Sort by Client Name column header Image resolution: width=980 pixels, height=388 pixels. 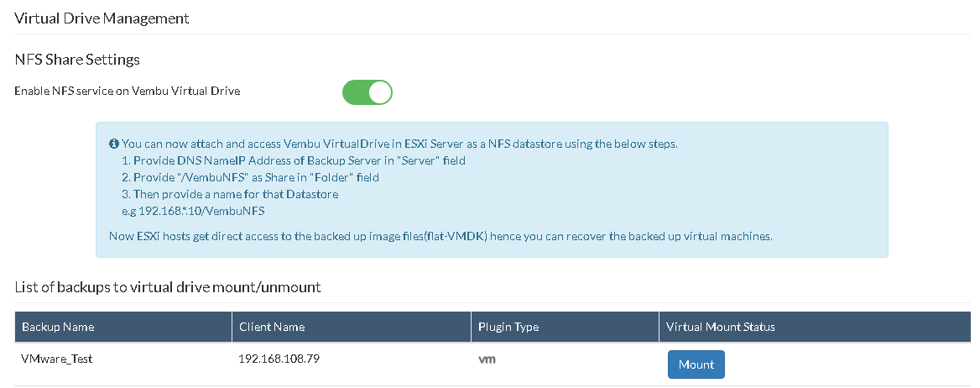tap(271, 327)
